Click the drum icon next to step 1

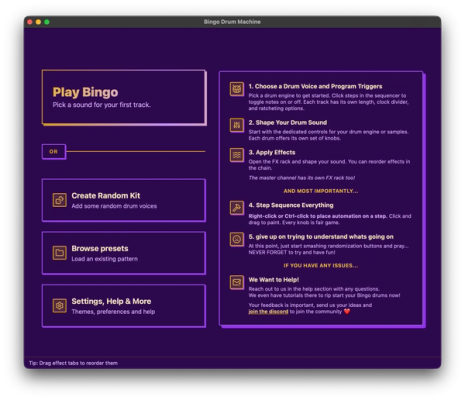coord(237,89)
